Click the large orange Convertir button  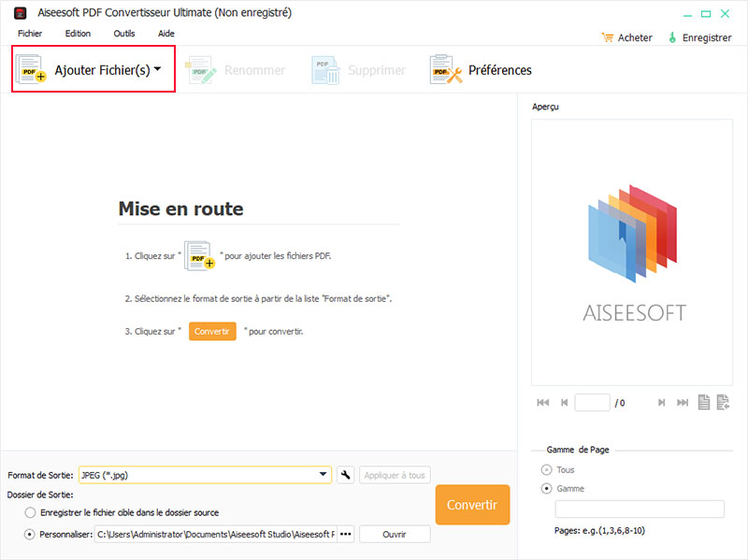click(472, 505)
